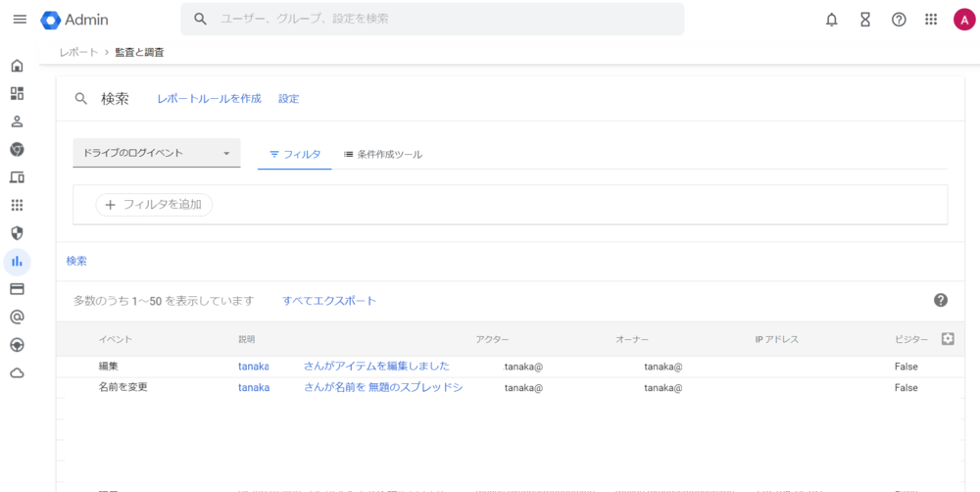Open the Security shield sidebar icon

point(17,233)
